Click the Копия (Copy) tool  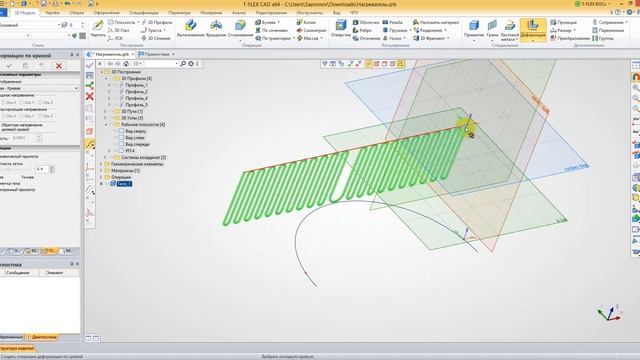click(306, 22)
